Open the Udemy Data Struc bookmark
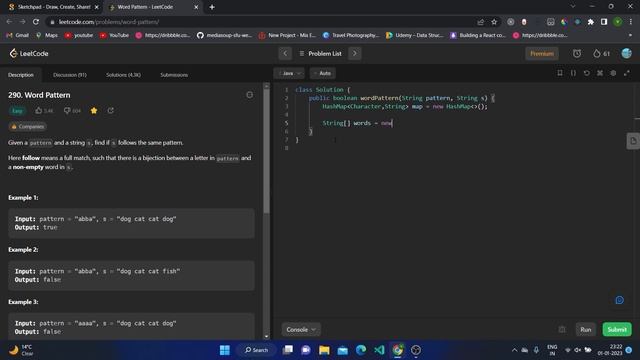Image resolution: width=640 pixels, height=360 pixels. coord(414,35)
